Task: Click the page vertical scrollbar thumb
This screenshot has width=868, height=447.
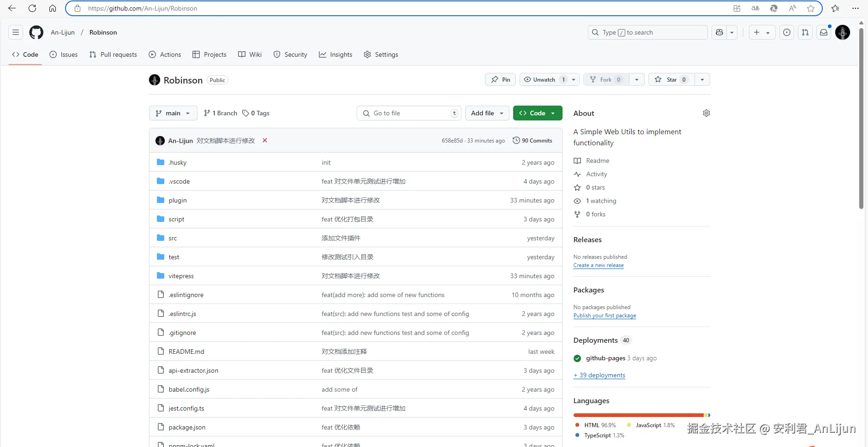Action: click(861, 118)
